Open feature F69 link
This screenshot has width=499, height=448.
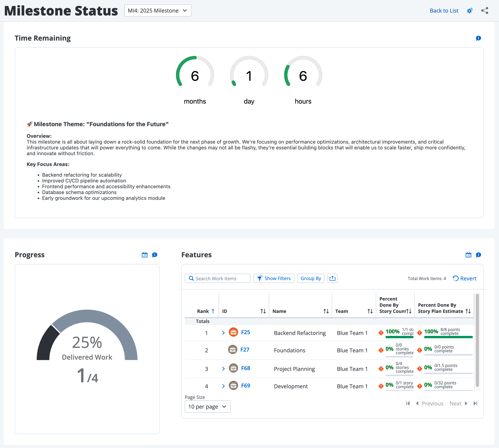pyautogui.click(x=245, y=385)
